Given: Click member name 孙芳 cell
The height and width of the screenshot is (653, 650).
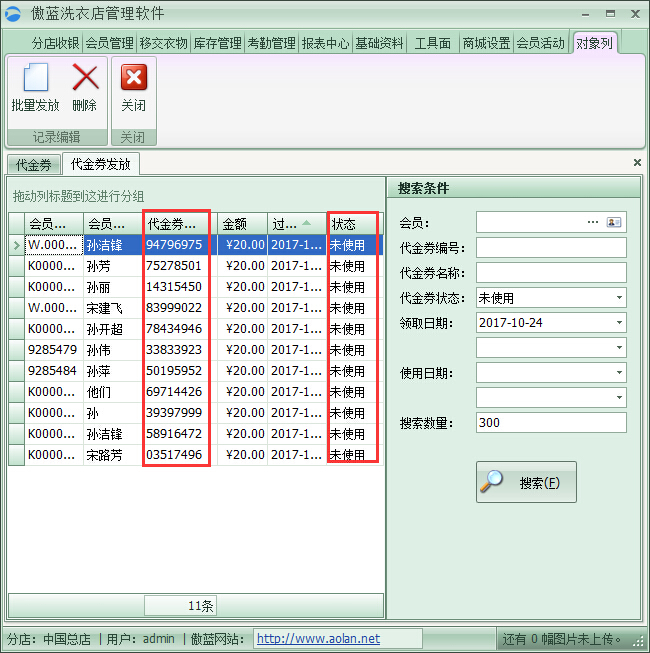Looking at the screenshot, I should point(113,266).
